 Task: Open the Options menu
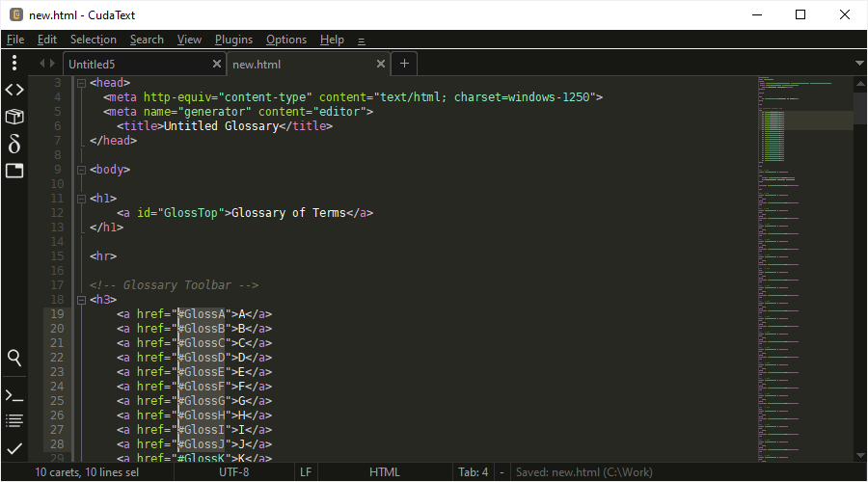(x=286, y=40)
